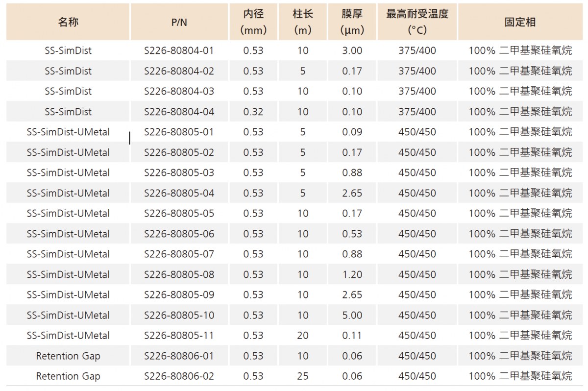
Task: Click the 膜厚 (µm) column header
Action: (352, 22)
